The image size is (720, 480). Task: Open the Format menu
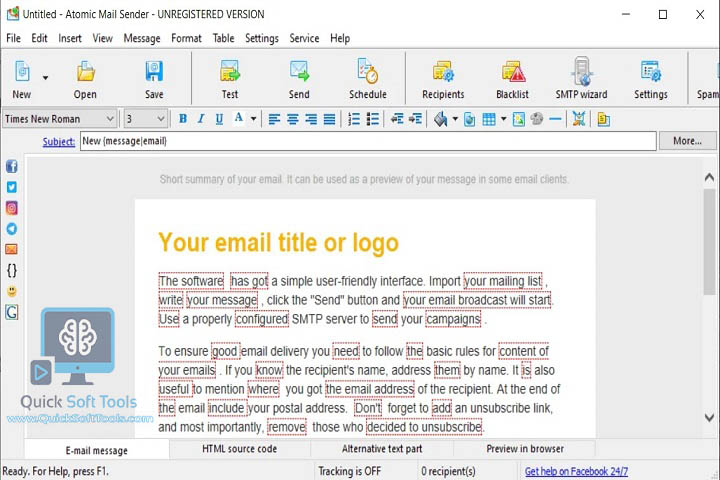coord(186,38)
